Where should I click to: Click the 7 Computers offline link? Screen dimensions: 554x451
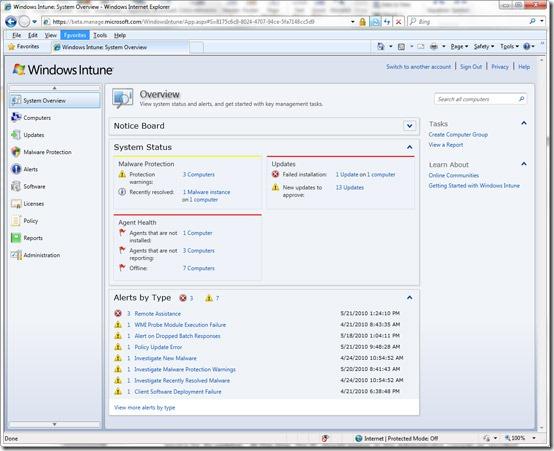[199, 268]
